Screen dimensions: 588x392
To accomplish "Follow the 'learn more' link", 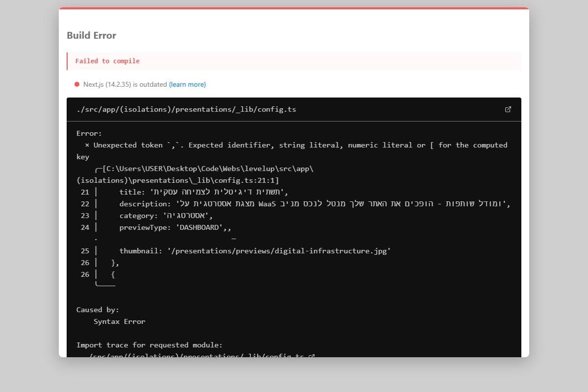I will [x=187, y=84].
